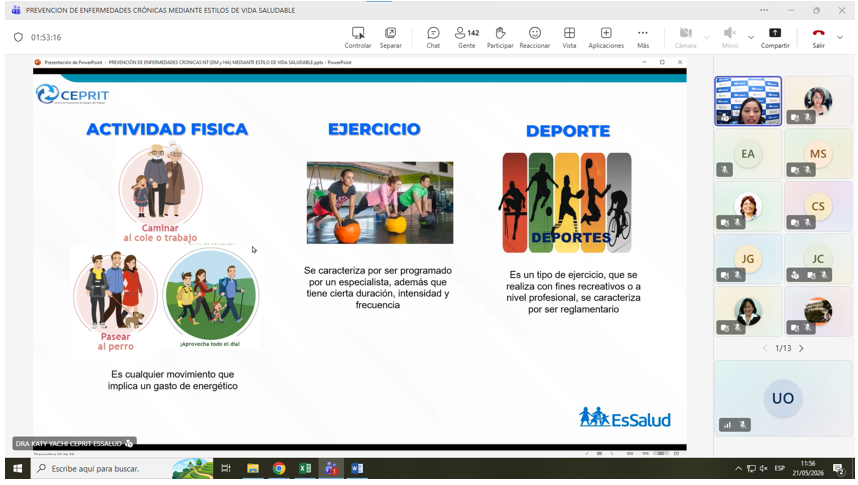Screen dimensions: 858x485
Task: Click the exercise photo on slide
Action: coord(380,203)
